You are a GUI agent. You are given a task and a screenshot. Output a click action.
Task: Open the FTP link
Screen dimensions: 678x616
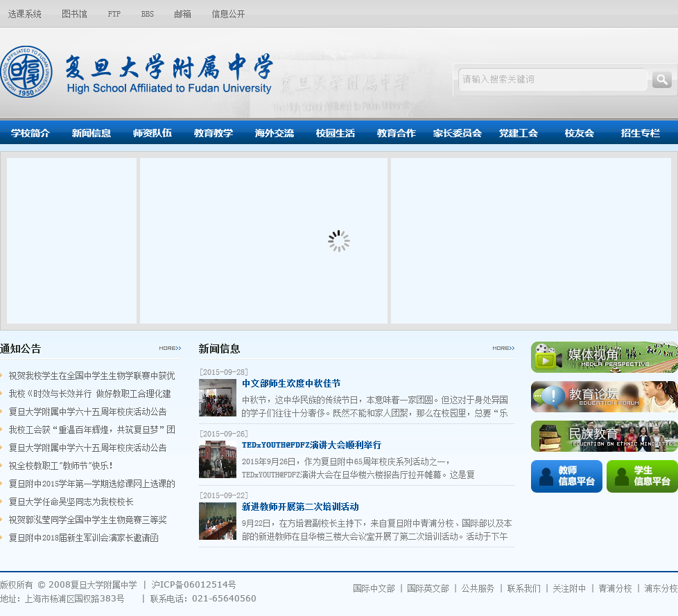click(x=114, y=14)
